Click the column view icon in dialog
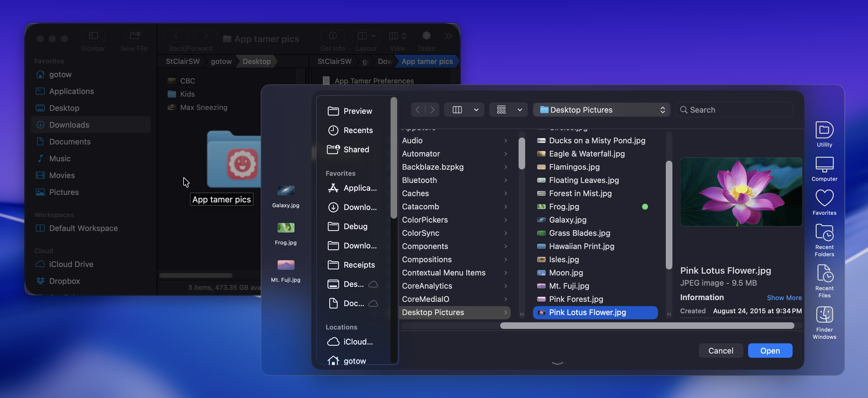This screenshot has width=868, height=398. click(457, 110)
